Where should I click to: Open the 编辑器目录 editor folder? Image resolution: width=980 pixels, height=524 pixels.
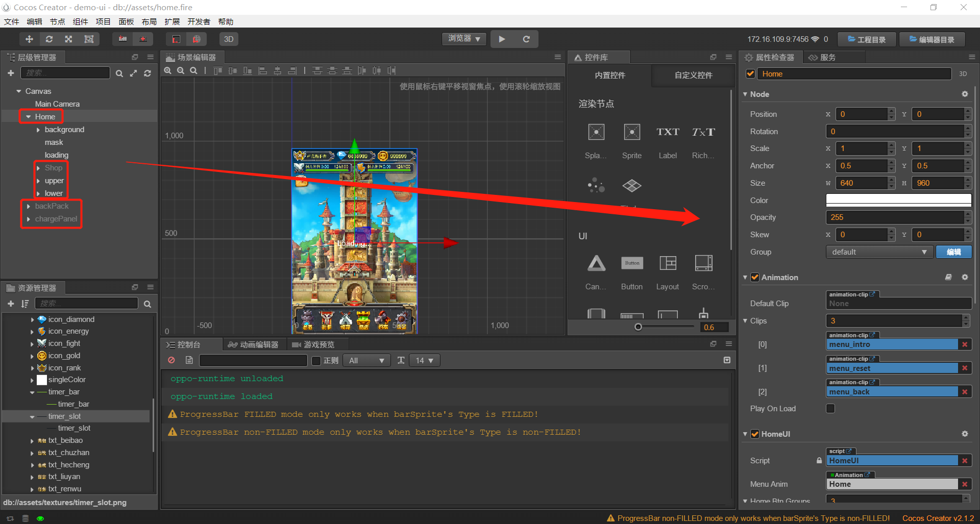(932, 39)
